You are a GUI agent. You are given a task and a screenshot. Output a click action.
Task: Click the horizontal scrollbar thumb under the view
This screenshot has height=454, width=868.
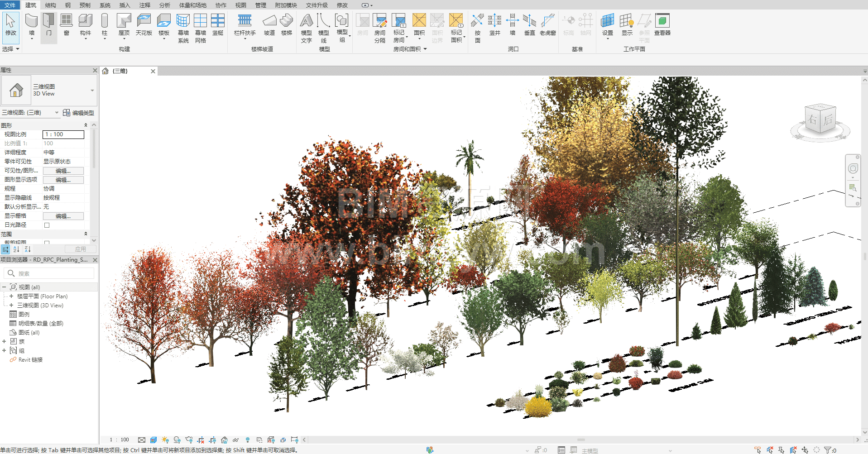(x=581, y=440)
